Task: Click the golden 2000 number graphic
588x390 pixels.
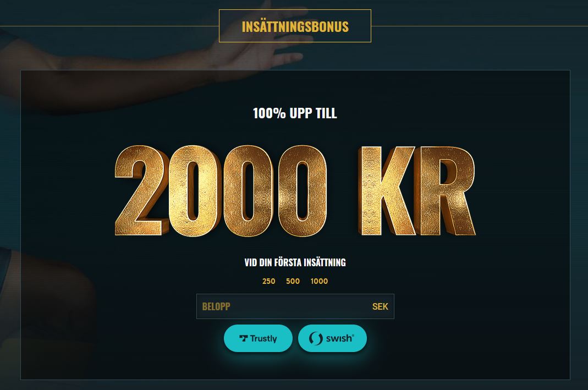Action: click(x=221, y=190)
